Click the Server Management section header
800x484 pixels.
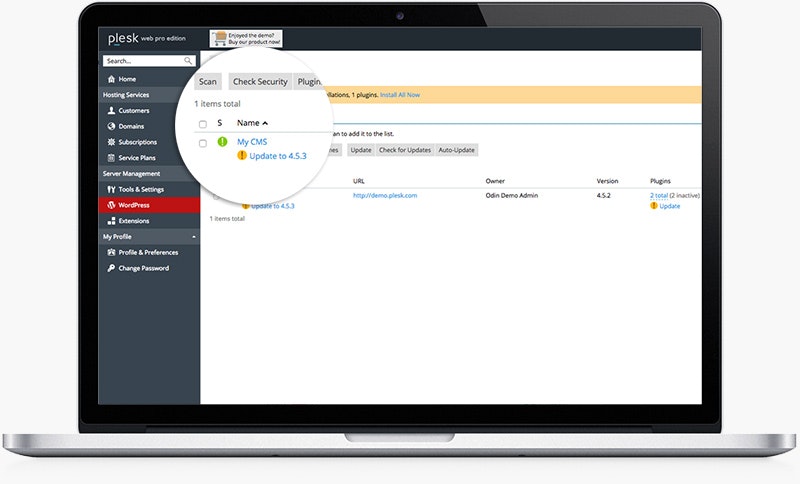[149, 174]
